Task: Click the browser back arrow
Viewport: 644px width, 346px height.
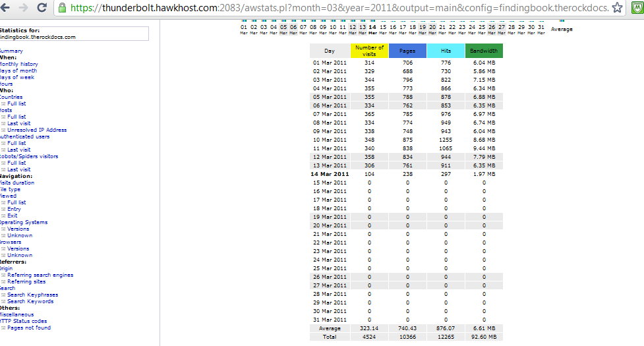Action: pos(7,8)
